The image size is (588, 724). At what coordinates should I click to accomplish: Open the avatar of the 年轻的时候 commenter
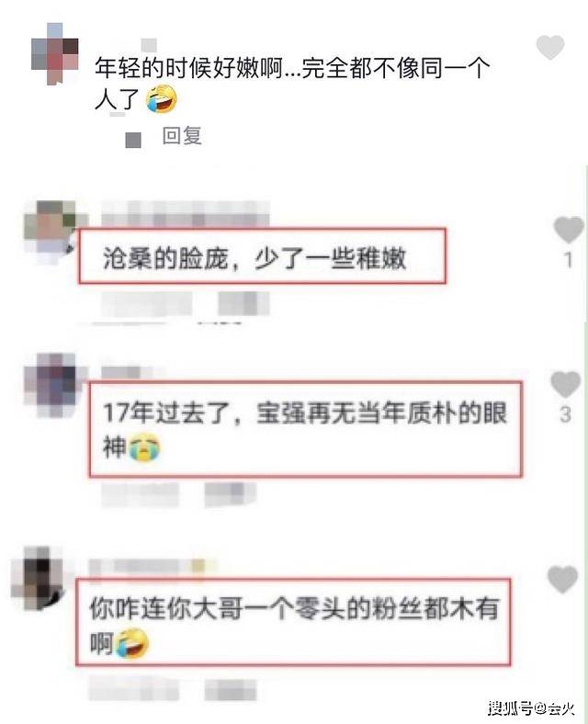coord(54,54)
